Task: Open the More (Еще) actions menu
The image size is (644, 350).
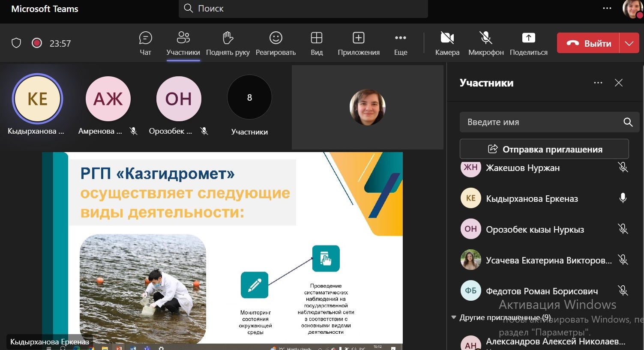Action: (401, 43)
